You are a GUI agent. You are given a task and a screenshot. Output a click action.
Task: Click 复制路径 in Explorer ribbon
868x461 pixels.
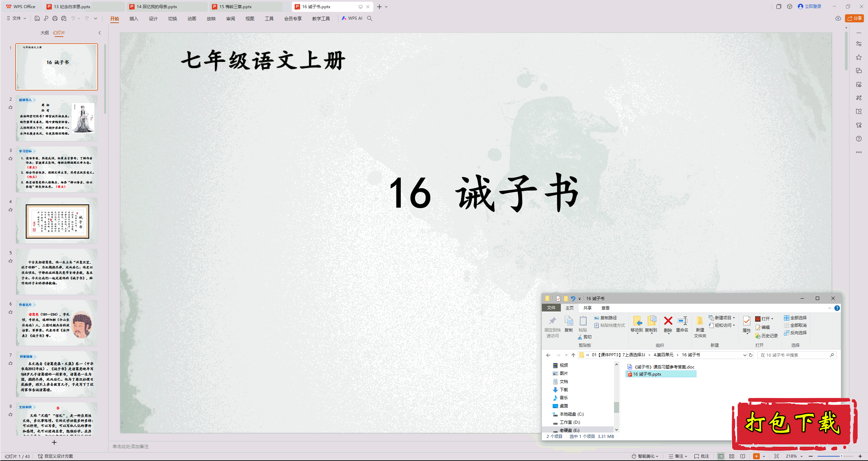606,318
